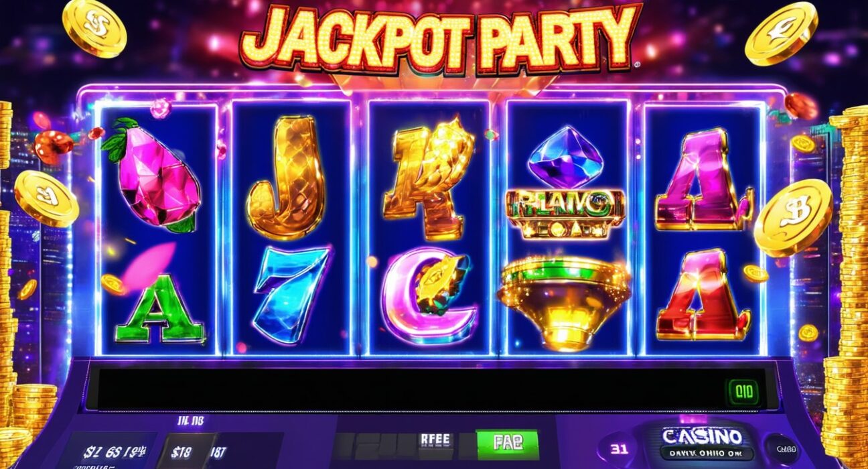Screen dimensions: 868x469
Task: Click the RFEE button
Action: 436,441
